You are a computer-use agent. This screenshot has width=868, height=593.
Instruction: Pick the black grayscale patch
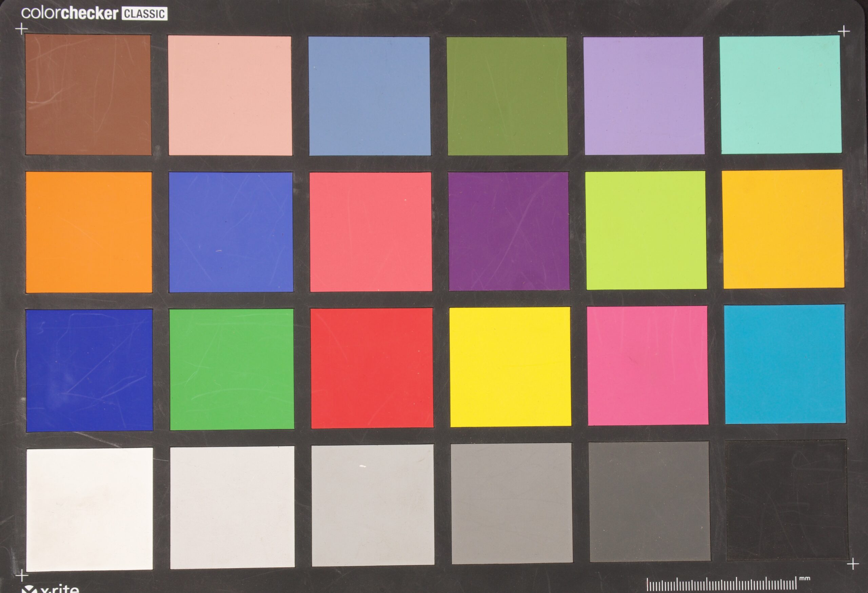pyautogui.click(x=787, y=500)
